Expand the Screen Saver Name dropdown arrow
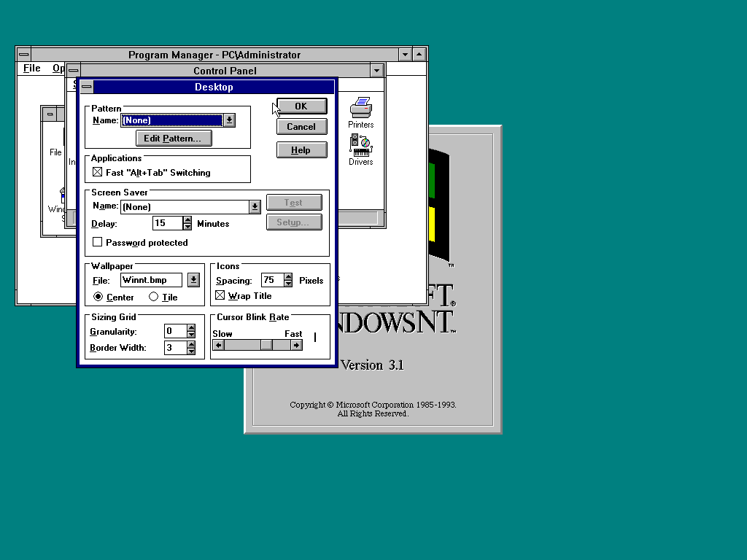 (x=255, y=206)
